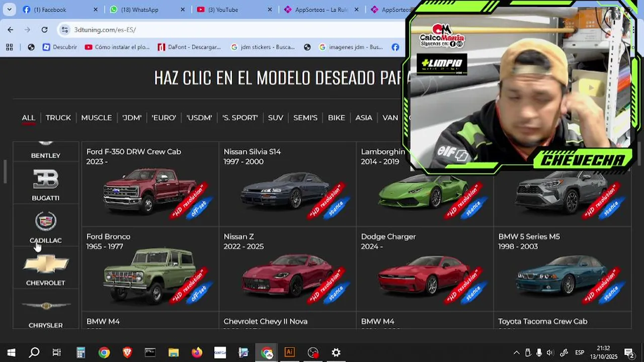Open the Descubrir bookmark

(x=60, y=47)
